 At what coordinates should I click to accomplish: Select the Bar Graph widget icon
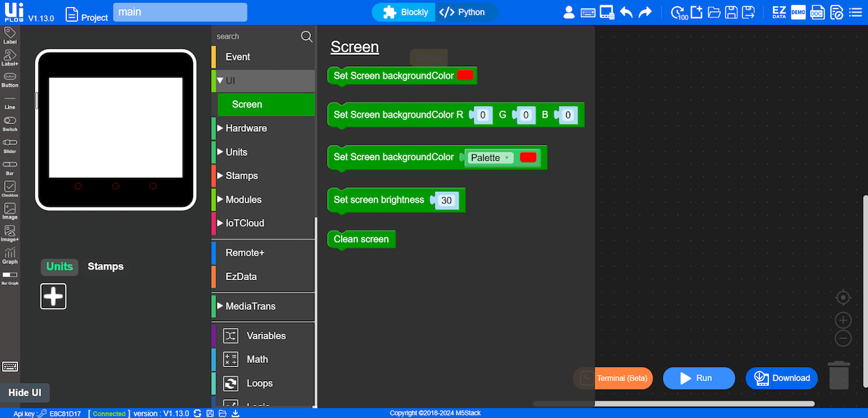tap(10, 278)
